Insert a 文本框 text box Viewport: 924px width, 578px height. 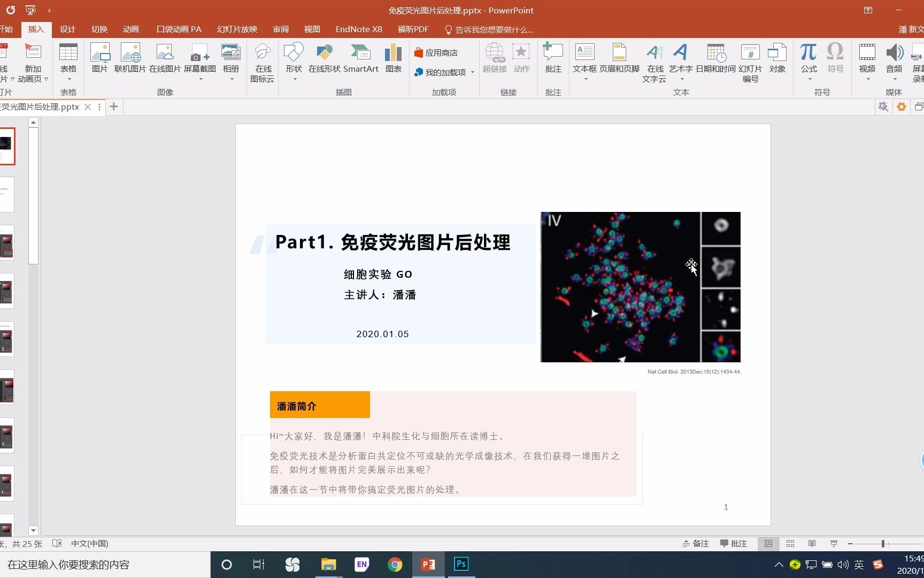pos(584,58)
